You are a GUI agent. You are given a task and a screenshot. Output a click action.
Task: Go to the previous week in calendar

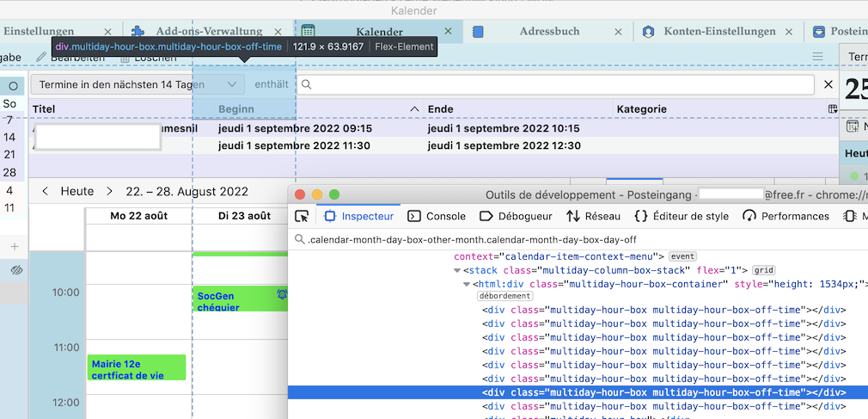tap(45, 191)
